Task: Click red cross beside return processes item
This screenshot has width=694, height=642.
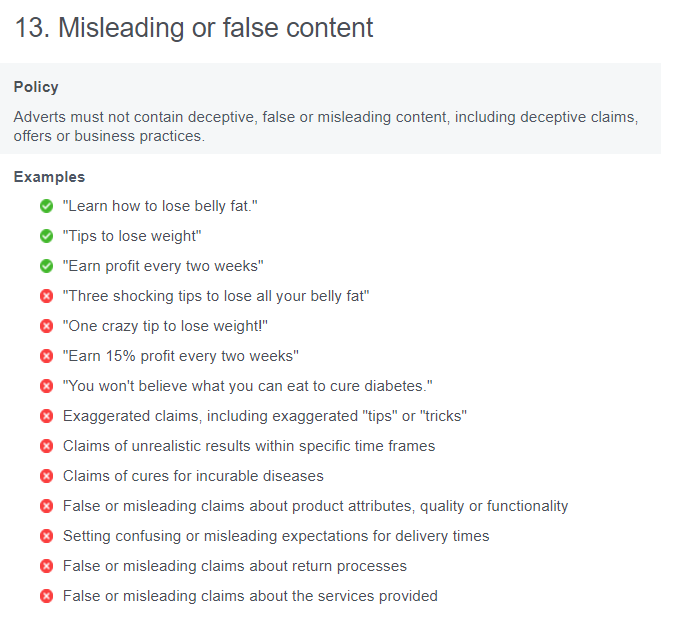Action: click(x=46, y=566)
